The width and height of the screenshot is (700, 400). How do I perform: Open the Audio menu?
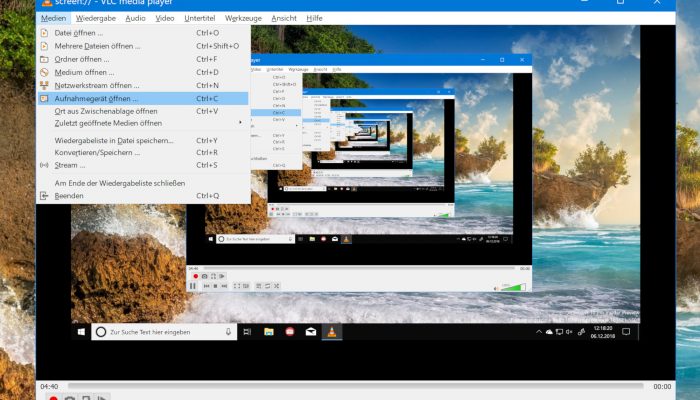pos(135,18)
